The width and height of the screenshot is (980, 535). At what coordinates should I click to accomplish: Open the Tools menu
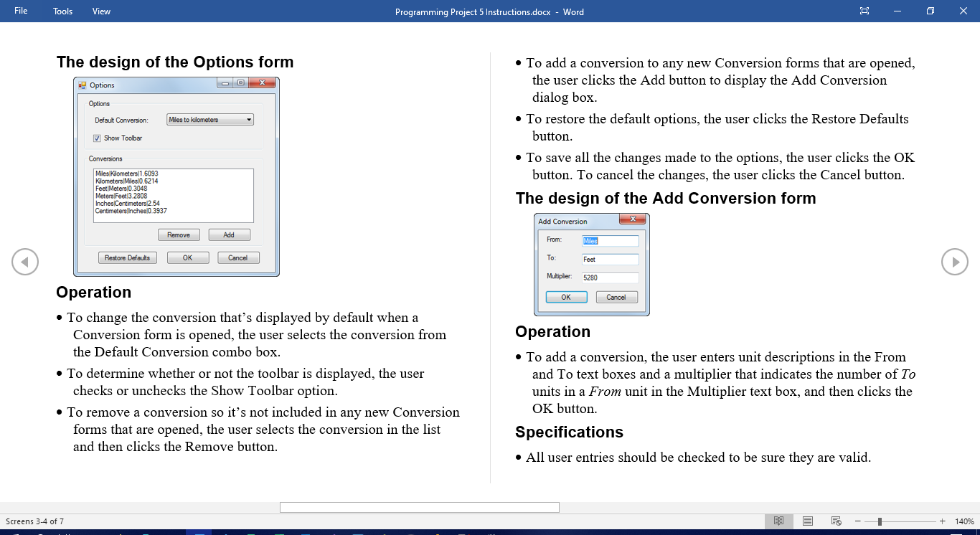click(x=62, y=11)
